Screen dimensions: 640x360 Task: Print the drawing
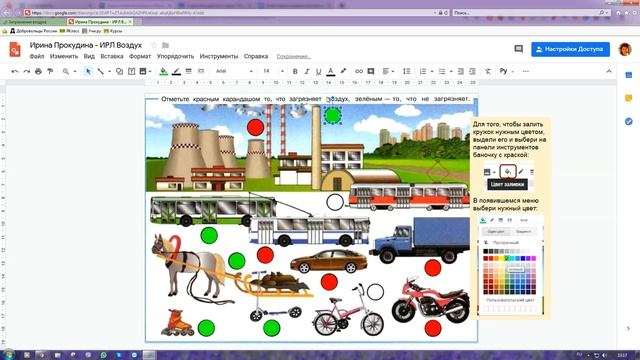tap(38, 71)
